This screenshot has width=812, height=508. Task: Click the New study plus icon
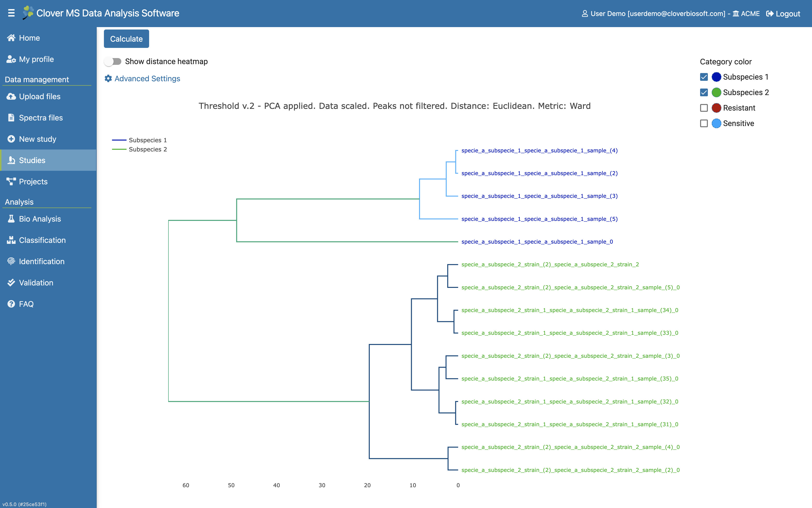tap(11, 139)
